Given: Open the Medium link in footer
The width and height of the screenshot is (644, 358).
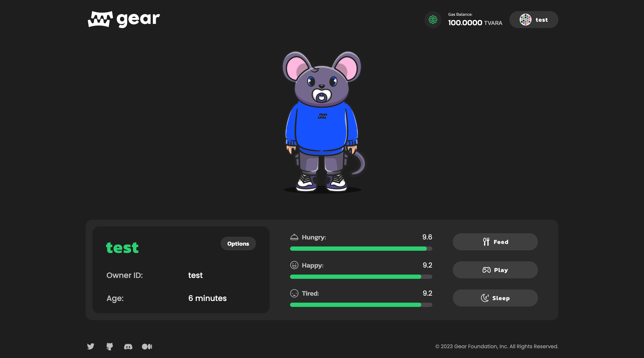Looking at the screenshot, I should [147, 347].
